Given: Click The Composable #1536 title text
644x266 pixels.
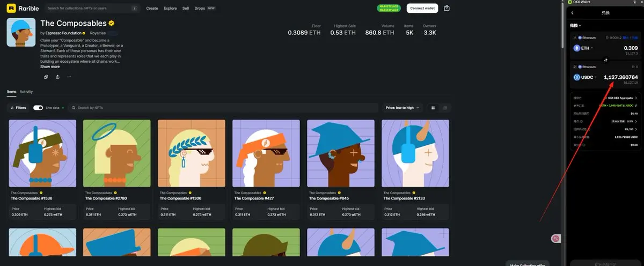Looking at the screenshot, I should tap(32, 198).
